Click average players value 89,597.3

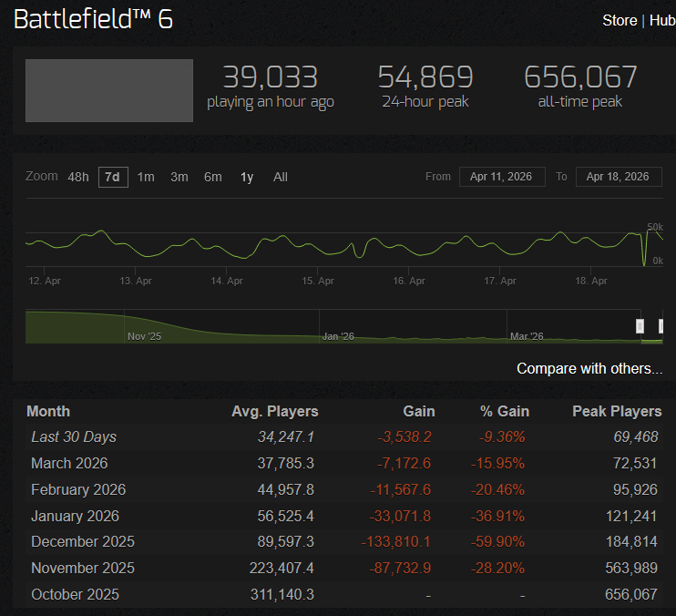[286, 541]
